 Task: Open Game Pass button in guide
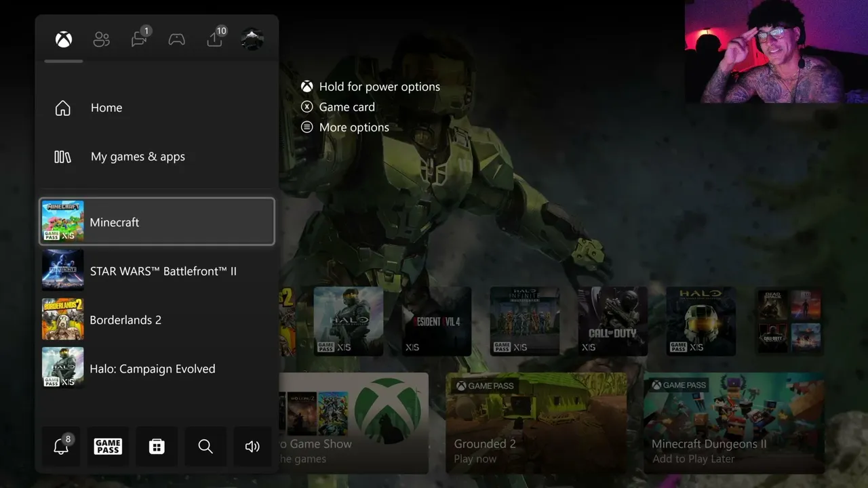pos(108,446)
